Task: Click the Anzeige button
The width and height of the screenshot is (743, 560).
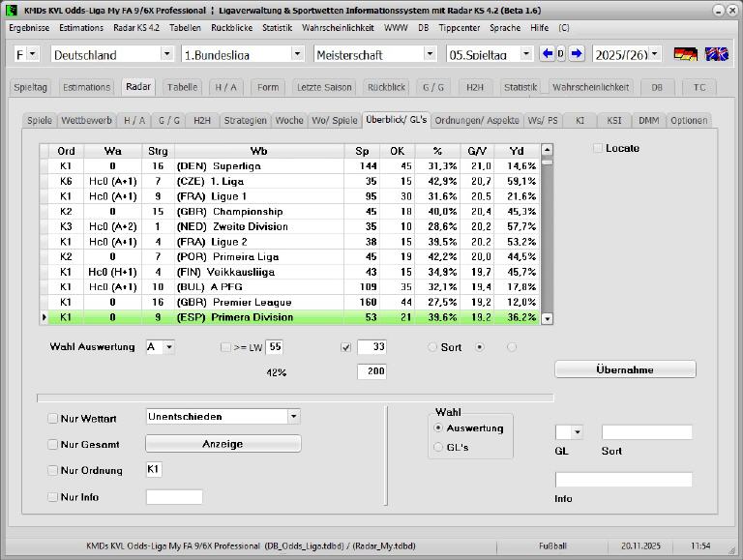Action: coord(223,444)
